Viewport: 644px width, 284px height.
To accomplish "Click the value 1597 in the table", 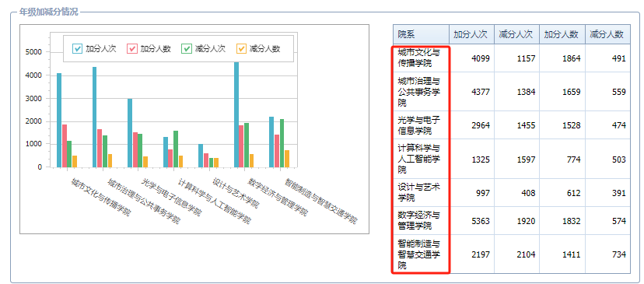I will coord(526,159).
